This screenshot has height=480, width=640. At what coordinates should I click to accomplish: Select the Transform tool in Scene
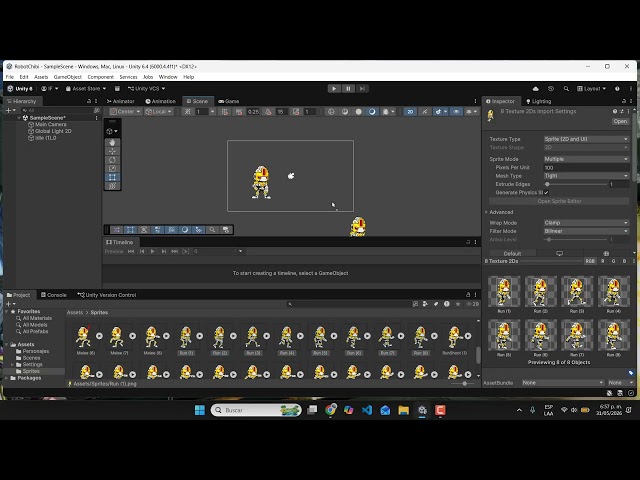(x=112, y=186)
